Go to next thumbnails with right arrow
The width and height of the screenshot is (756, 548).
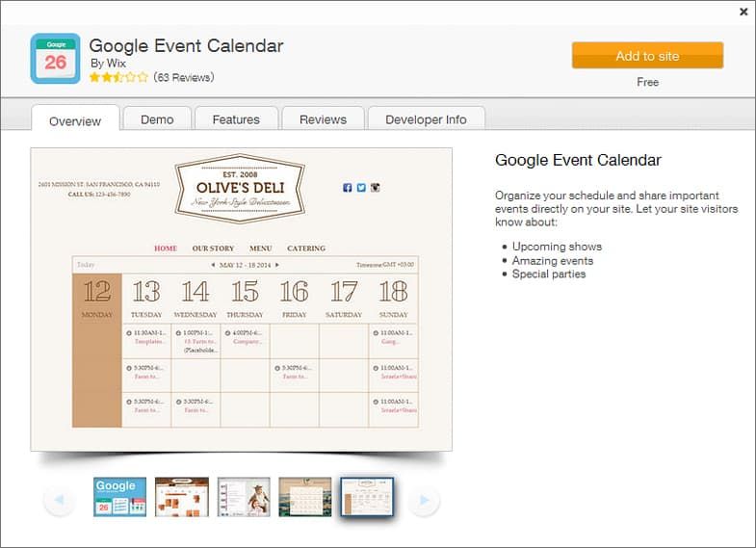point(424,500)
